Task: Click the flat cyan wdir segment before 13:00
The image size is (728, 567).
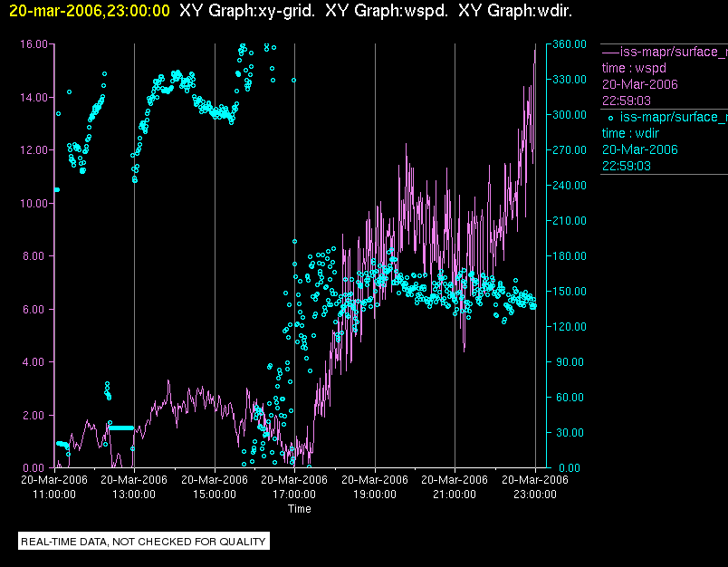Action: [x=121, y=428]
